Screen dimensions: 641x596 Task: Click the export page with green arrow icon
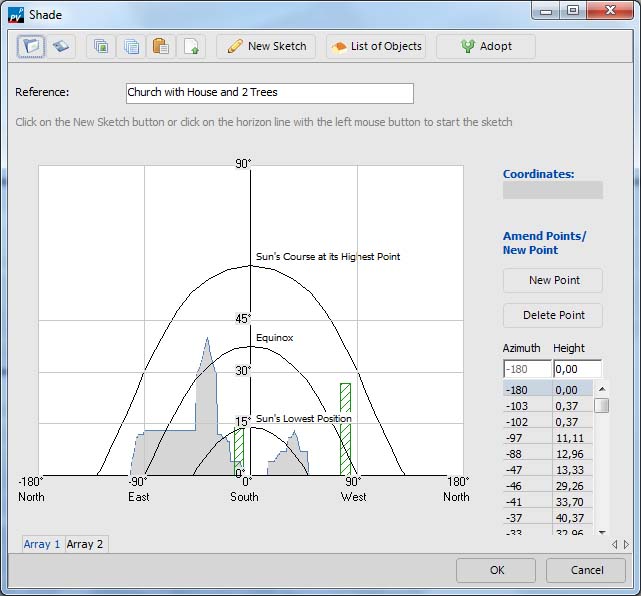[191, 46]
